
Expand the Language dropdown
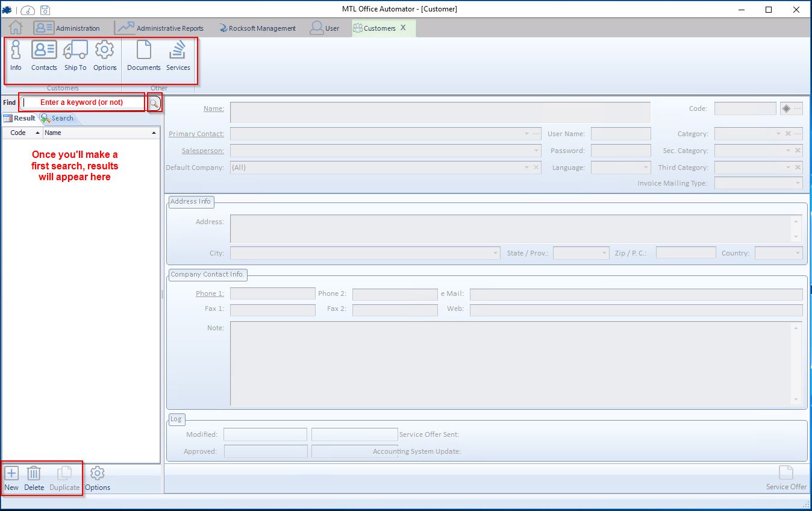pyautogui.click(x=646, y=168)
